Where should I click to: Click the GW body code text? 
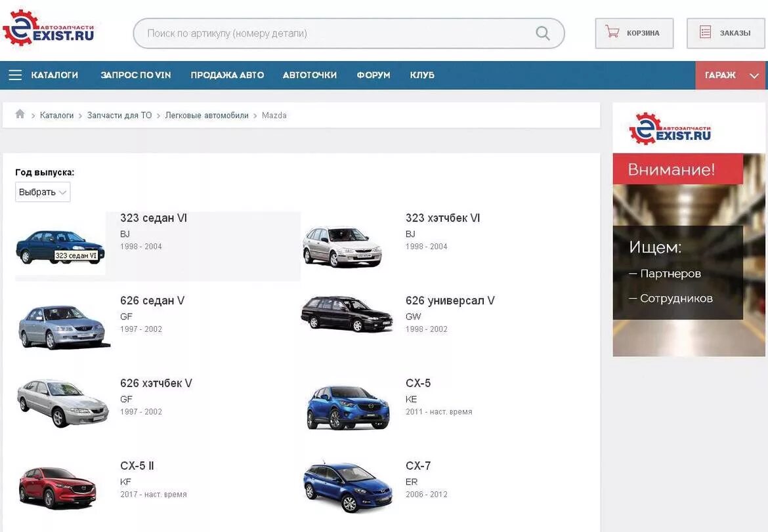click(x=413, y=317)
